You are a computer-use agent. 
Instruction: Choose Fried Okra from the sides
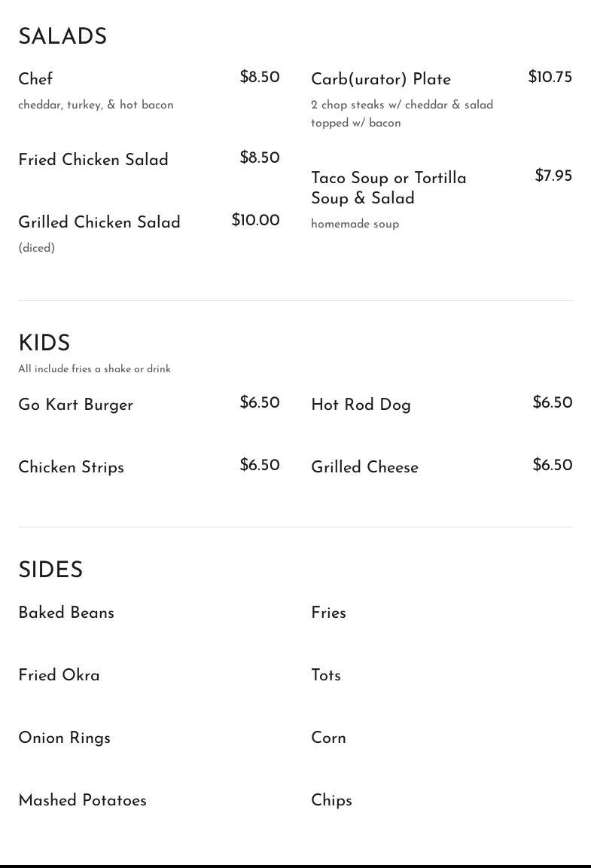tap(59, 675)
